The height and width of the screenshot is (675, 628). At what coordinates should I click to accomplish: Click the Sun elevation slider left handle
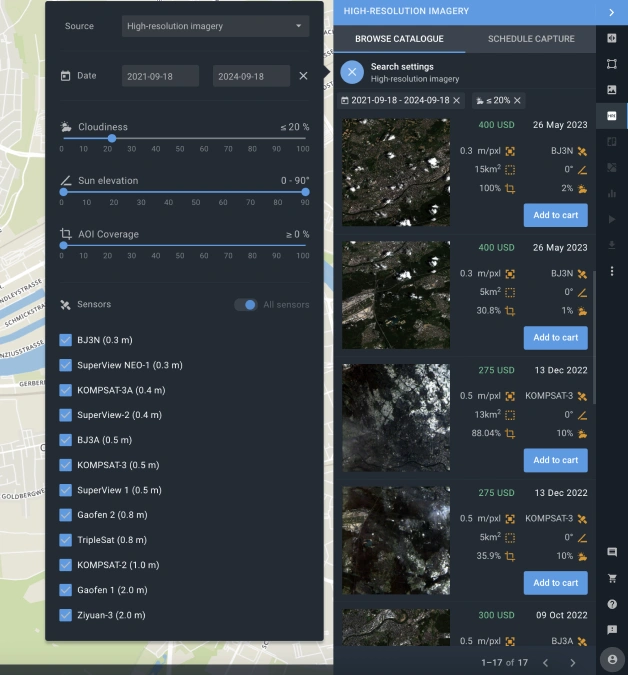coord(64,192)
